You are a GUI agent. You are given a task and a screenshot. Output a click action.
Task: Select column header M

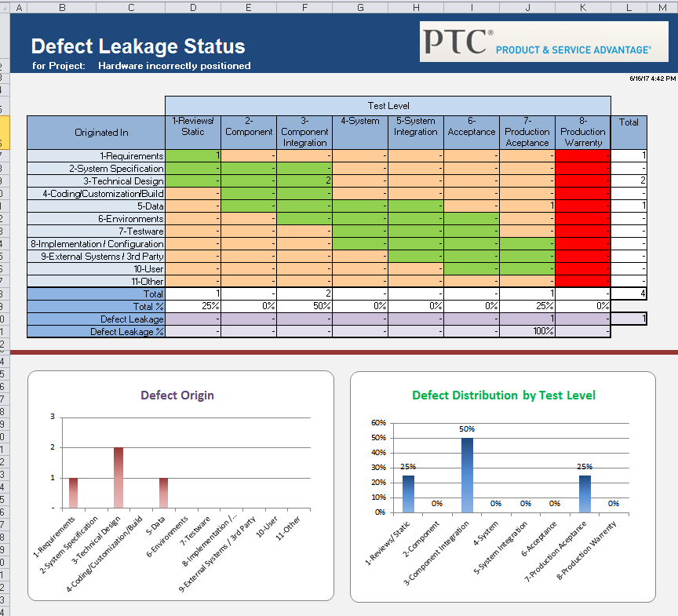(662, 7)
